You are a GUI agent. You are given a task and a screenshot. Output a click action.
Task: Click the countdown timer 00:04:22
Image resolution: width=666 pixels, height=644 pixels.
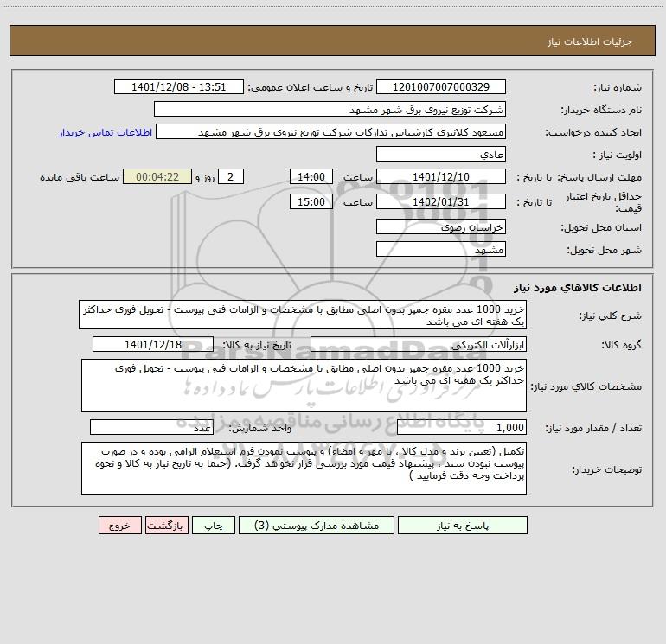pos(157,177)
